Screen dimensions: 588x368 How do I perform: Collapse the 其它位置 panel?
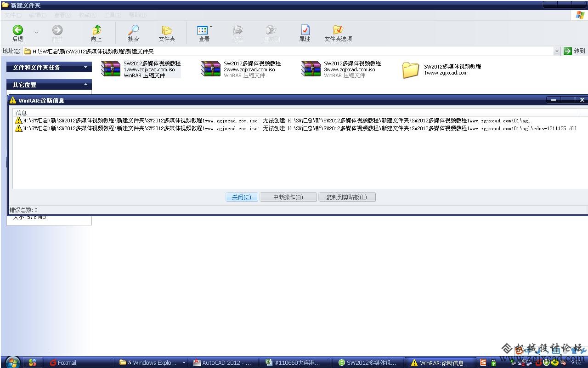(85, 85)
